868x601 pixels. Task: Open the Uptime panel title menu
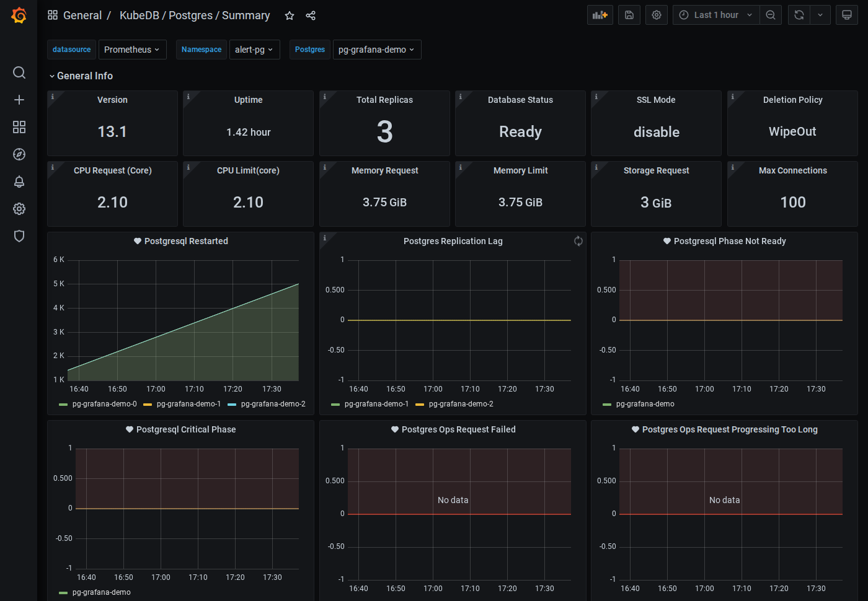(249, 100)
